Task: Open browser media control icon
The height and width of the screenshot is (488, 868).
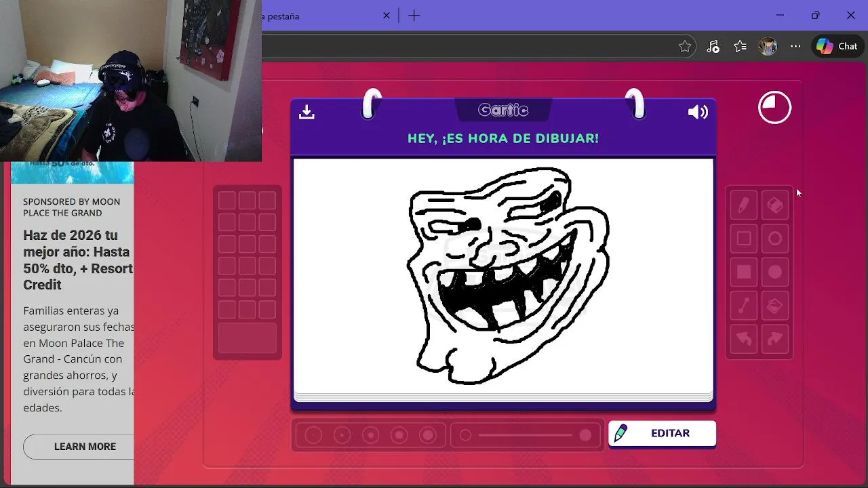Action: pos(713,46)
